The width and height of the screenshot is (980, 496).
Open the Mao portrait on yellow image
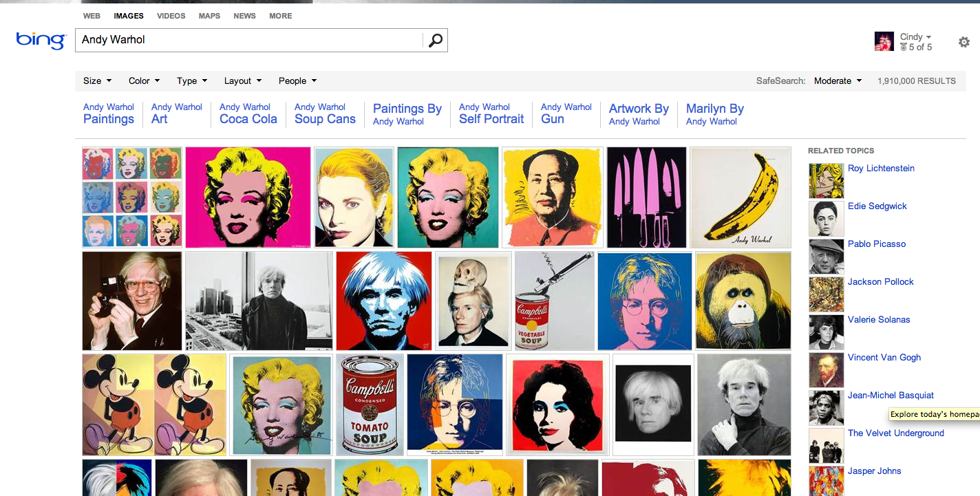[553, 197]
